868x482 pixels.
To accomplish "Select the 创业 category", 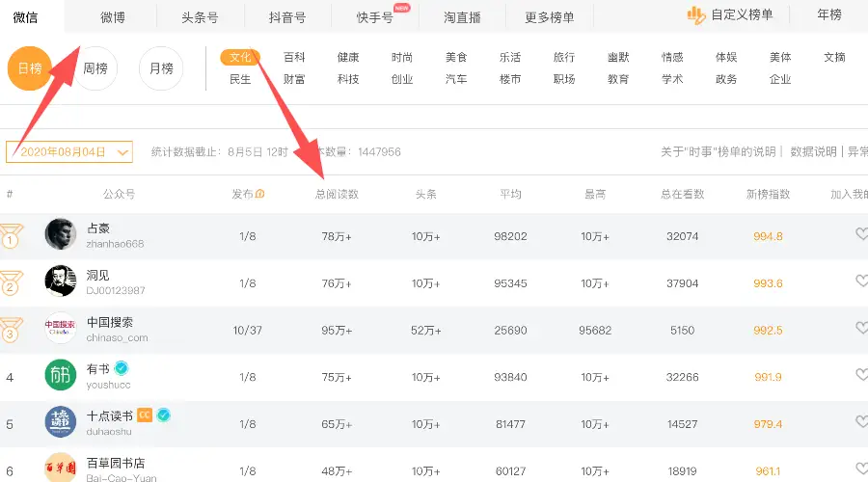I will pos(402,79).
